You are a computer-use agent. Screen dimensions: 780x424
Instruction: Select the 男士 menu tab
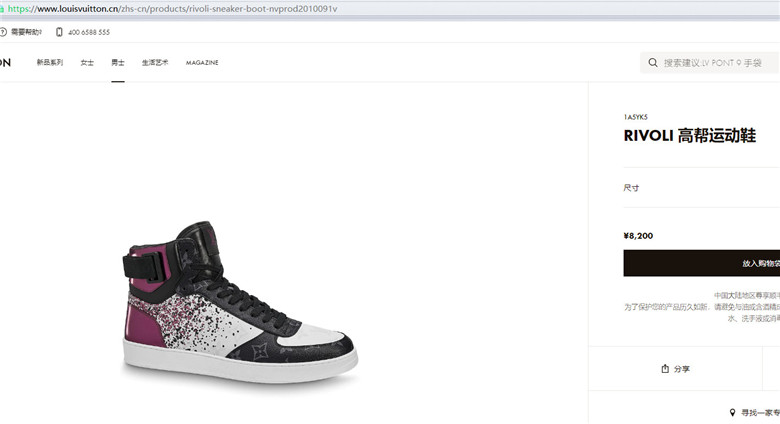[x=118, y=63]
